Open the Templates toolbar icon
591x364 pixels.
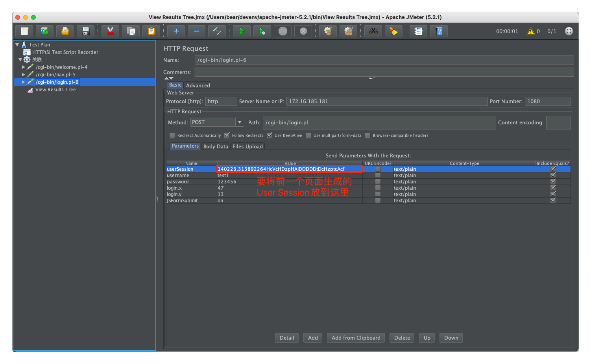(x=45, y=31)
